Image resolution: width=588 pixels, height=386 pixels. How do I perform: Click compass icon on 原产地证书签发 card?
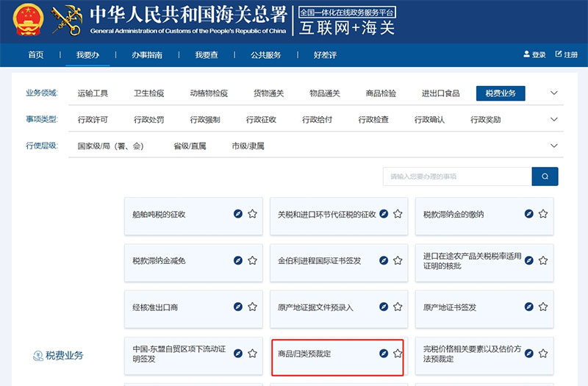(528, 307)
